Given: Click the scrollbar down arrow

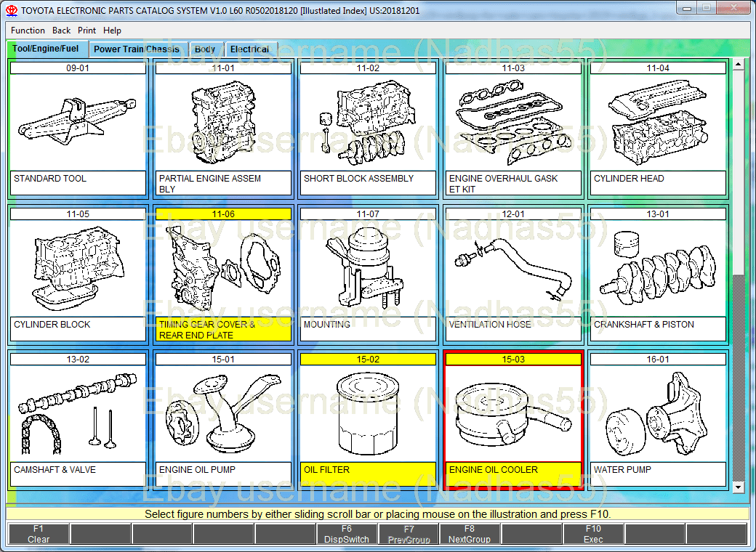Looking at the screenshot, I should click(739, 487).
